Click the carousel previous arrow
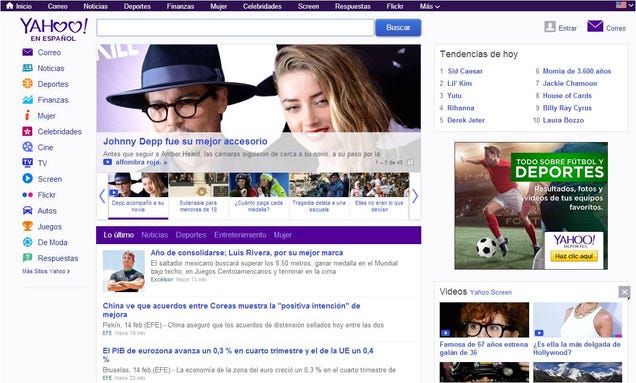 102,196
